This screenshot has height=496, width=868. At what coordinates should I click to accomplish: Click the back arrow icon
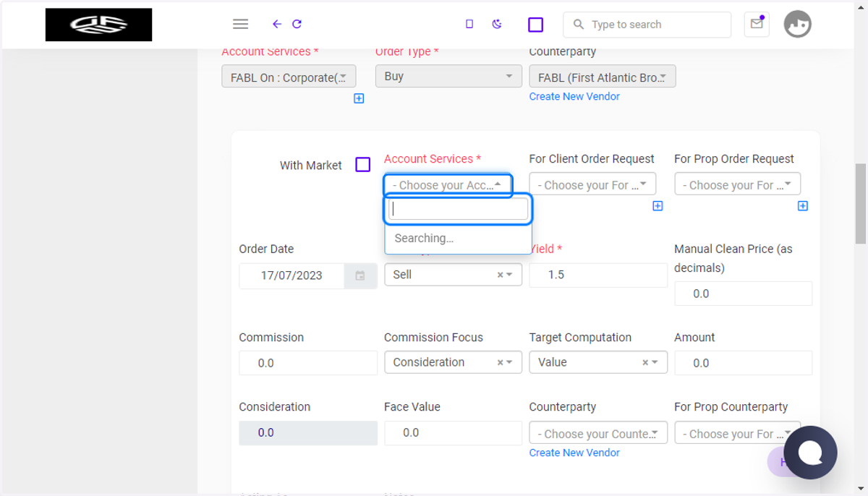(277, 24)
